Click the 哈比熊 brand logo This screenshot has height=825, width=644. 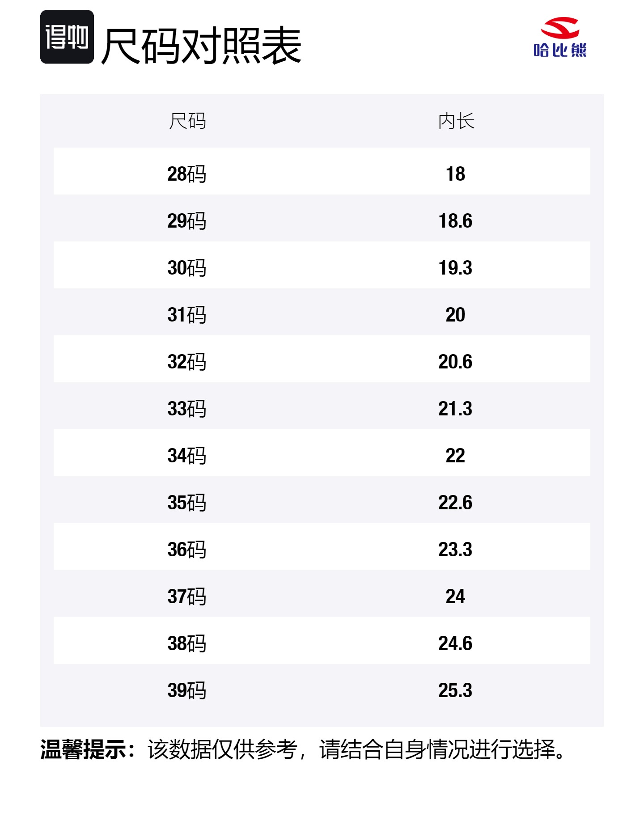(560, 38)
